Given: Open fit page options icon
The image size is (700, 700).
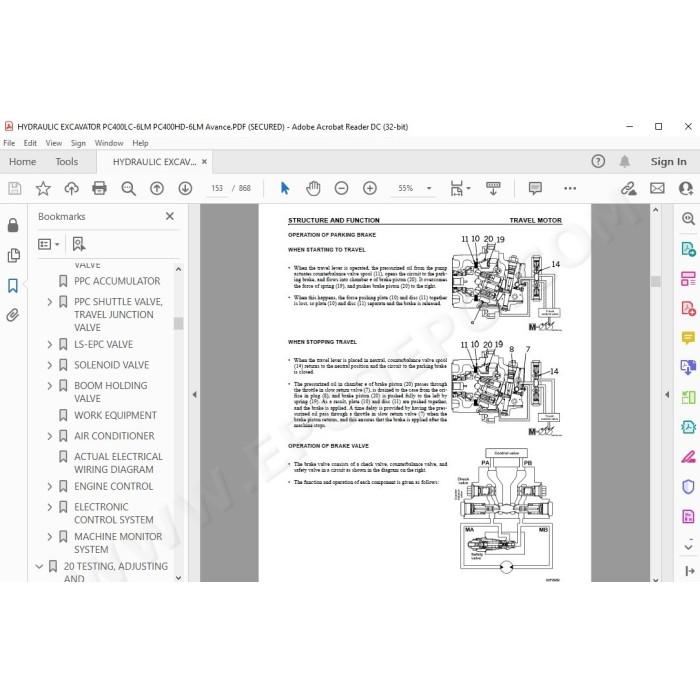Looking at the screenshot, I should coord(460,188).
